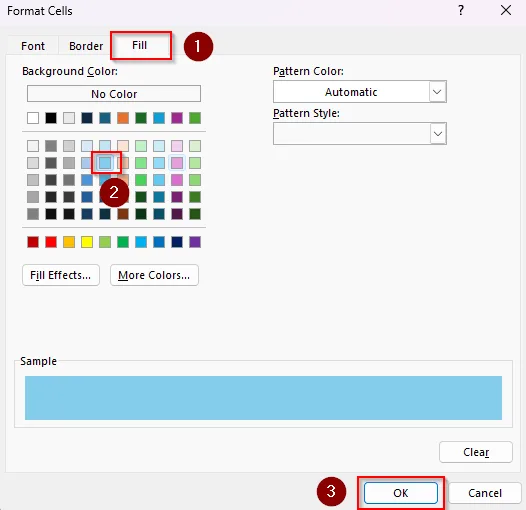
Task: Open More Colors options
Action: pyautogui.click(x=154, y=275)
